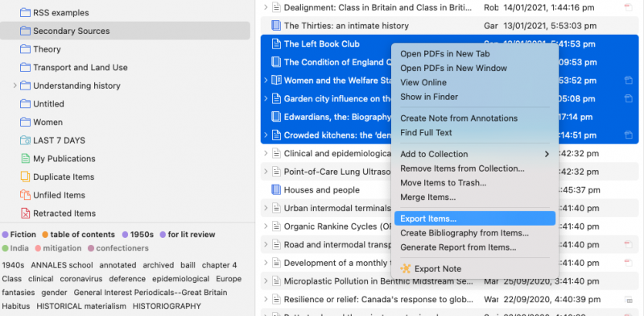The height and width of the screenshot is (316, 644).
Task: Click book icon of Edwardians row
Action: pos(276,117)
